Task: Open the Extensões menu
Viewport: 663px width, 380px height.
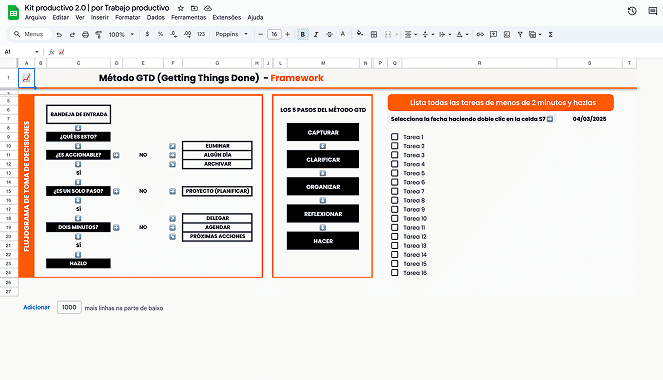Action: 227,17
